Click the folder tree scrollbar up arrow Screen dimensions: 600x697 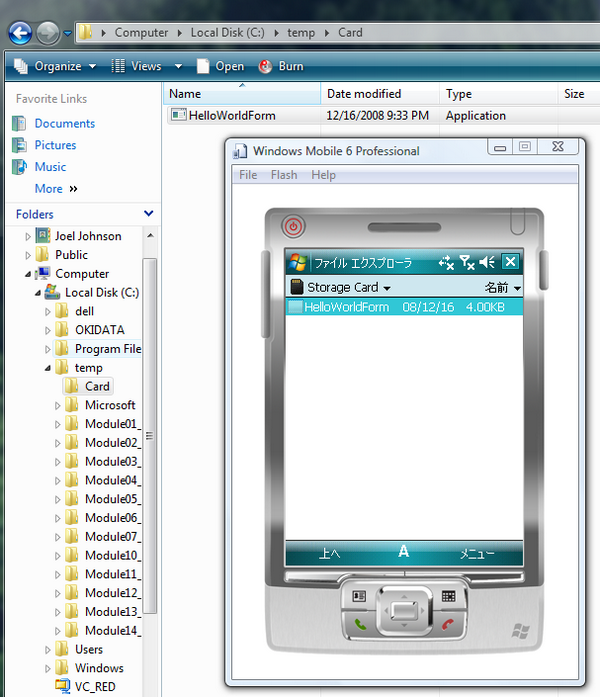click(x=150, y=235)
